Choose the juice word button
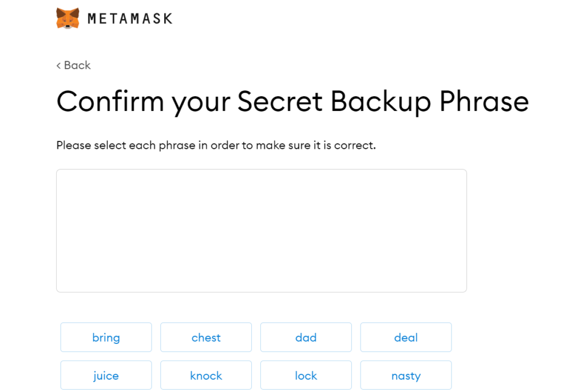The image size is (586, 392). [x=106, y=375]
